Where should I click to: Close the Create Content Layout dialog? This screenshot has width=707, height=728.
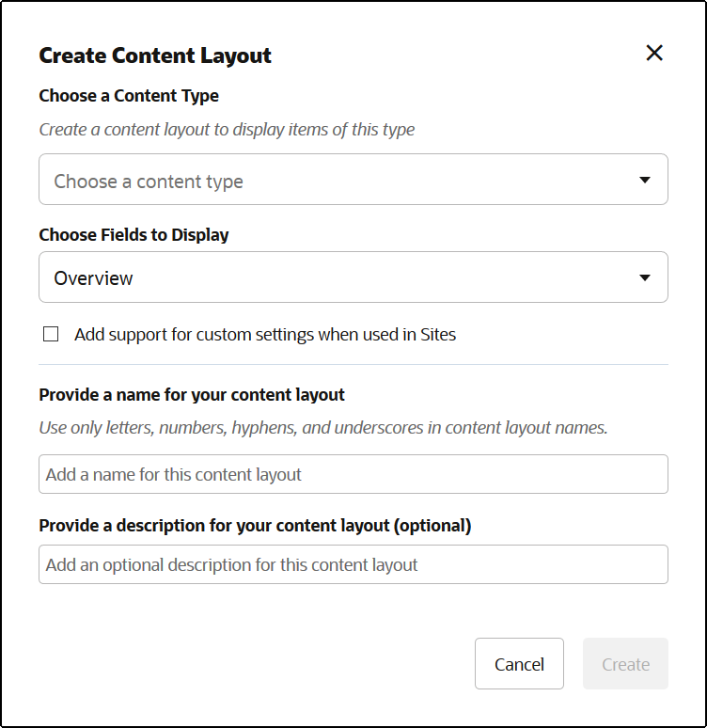point(654,54)
